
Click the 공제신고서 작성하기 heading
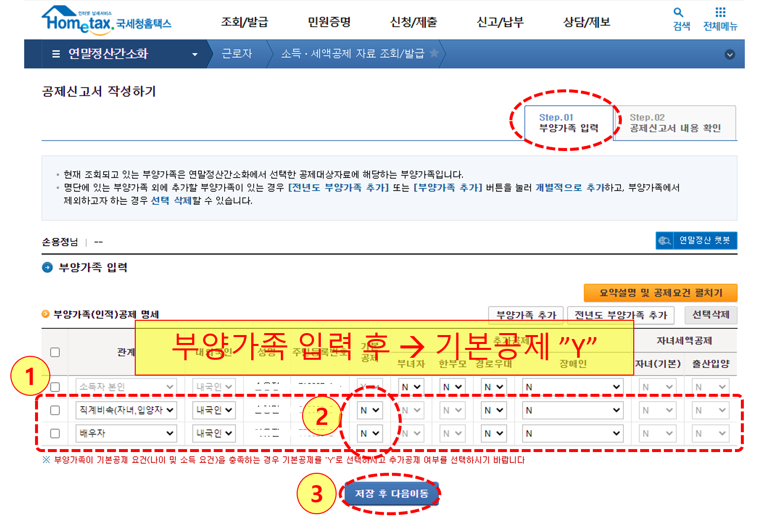tap(99, 91)
